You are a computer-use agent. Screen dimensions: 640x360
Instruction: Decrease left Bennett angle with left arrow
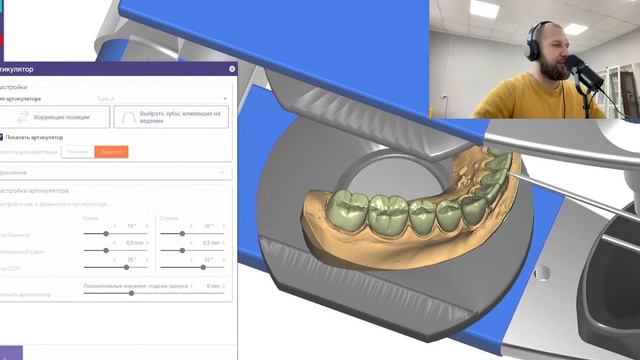[x=115, y=226]
